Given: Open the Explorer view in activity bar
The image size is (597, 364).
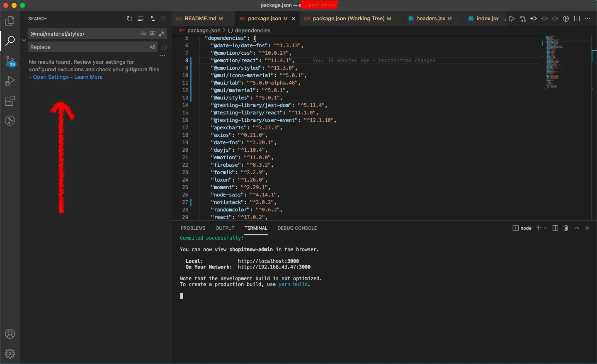Looking at the screenshot, I should click(x=10, y=21).
